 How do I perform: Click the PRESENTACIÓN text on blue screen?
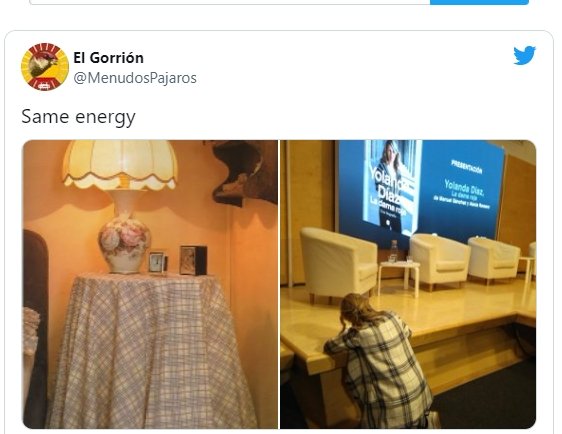pos(466,167)
